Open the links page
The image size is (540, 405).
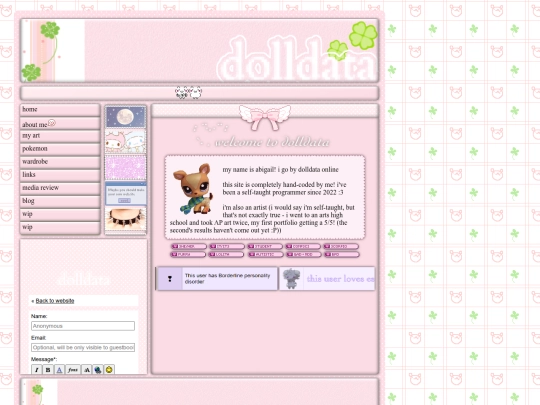point(60,175)
